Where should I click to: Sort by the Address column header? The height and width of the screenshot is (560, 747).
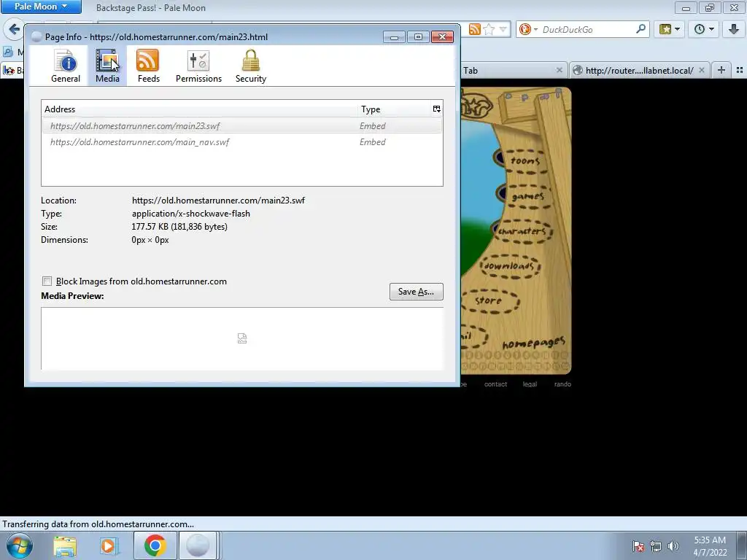point(199,109)
